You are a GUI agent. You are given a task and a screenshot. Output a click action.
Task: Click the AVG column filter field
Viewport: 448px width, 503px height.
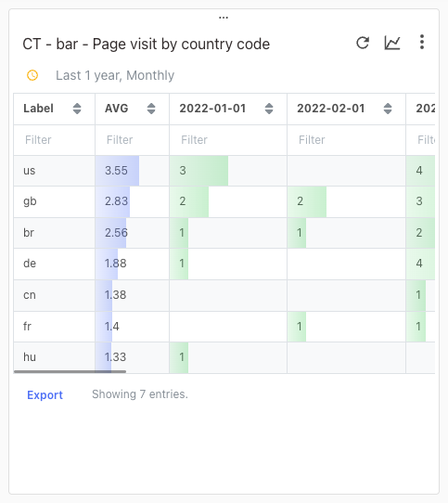coord(132,140)
